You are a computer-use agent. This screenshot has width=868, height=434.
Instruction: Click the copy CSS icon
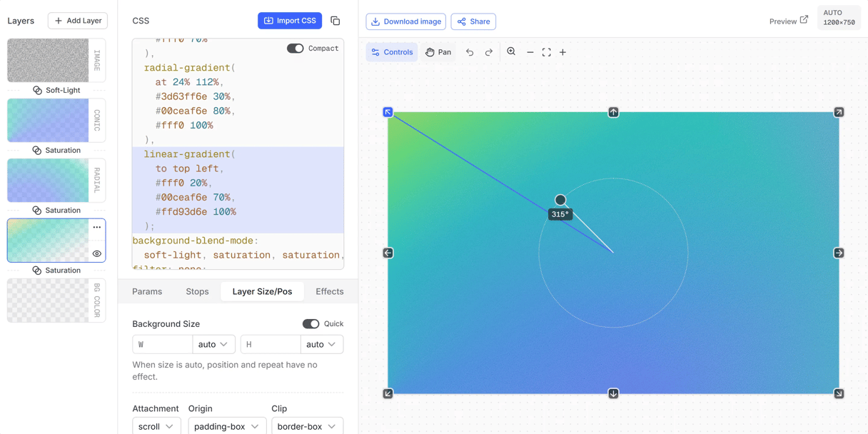click(x=335, y=21)
